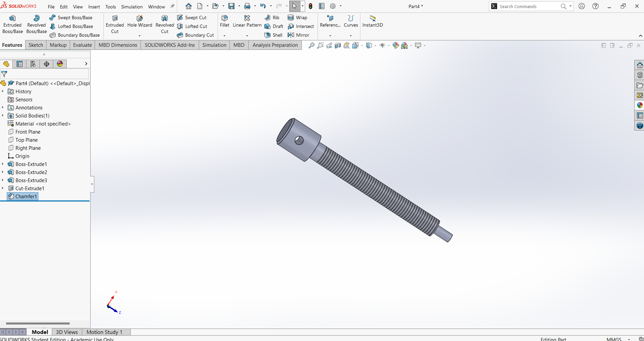This screenshot has height=341, width=644.
Task: Click the Swept Boss/Base tool
Action: [71, 18]
